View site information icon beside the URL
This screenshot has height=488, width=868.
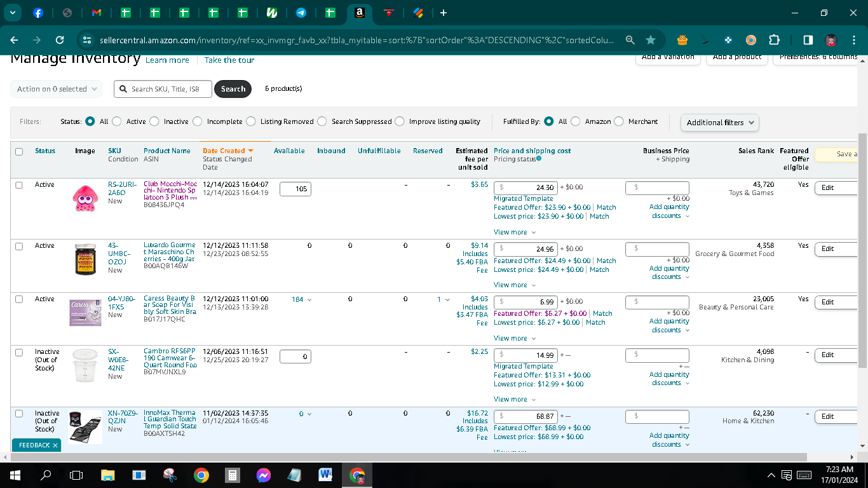click(88, 40)
